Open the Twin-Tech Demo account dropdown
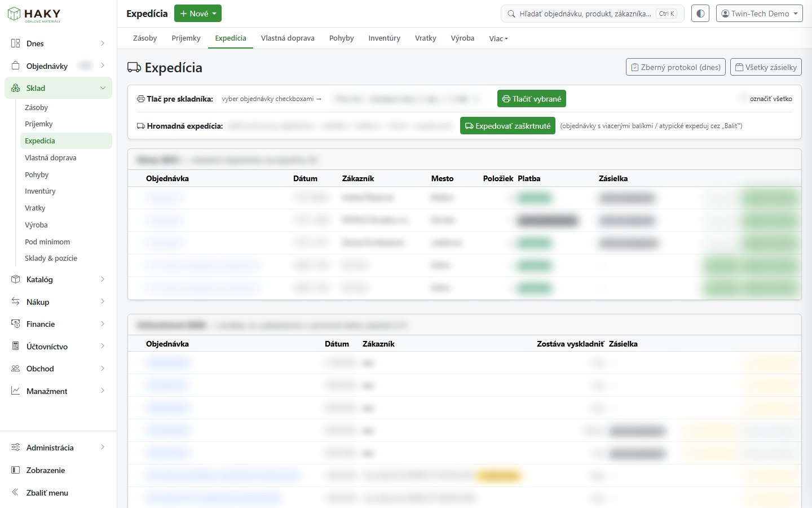This screenshot has height=508, width=812. [x=760, y=14]
